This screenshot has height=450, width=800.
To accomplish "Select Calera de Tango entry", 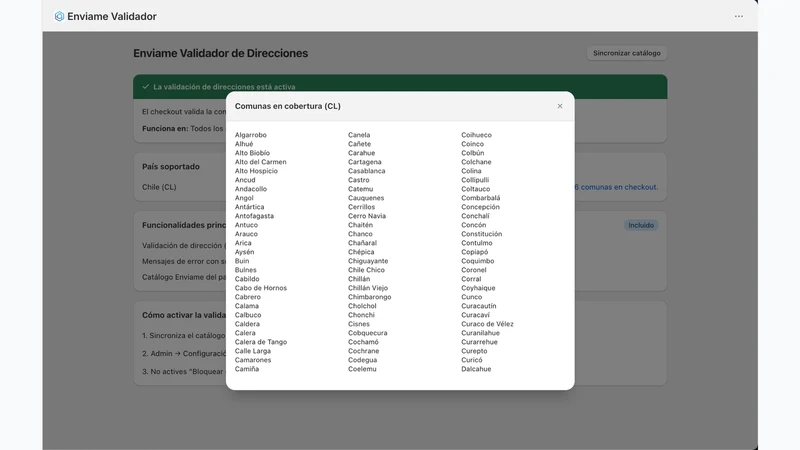I will (261, 342).
